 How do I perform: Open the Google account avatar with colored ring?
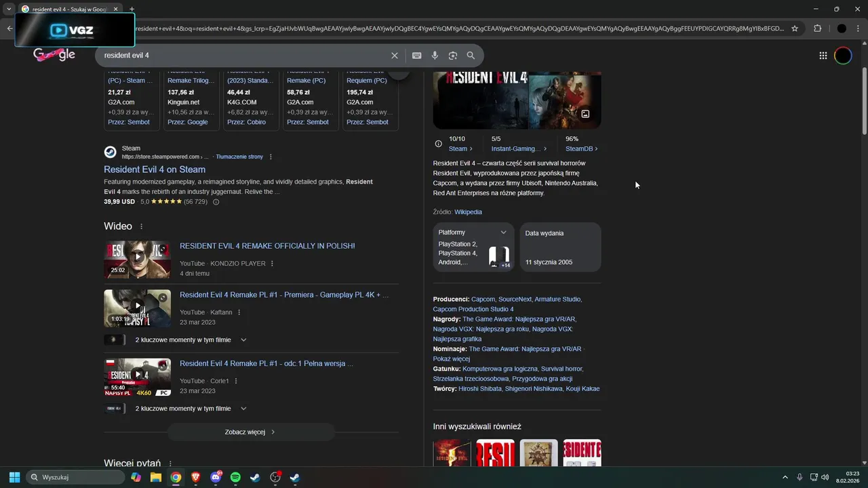coord(843,56)
